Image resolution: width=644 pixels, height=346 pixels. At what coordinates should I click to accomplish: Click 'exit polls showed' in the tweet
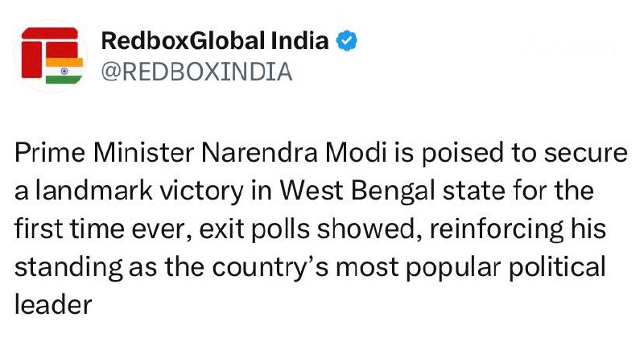312,229
